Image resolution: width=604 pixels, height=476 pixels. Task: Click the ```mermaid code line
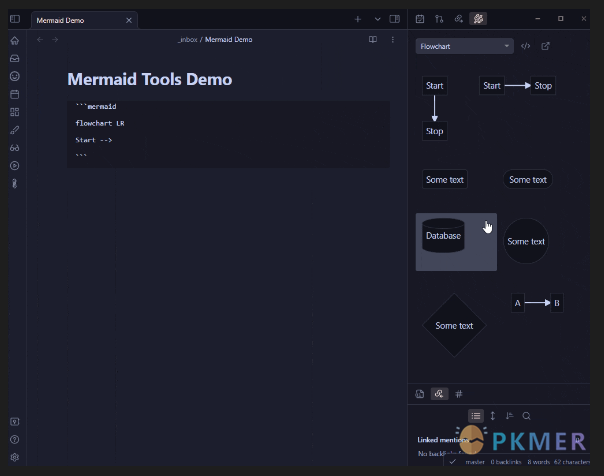coord(96,106)
